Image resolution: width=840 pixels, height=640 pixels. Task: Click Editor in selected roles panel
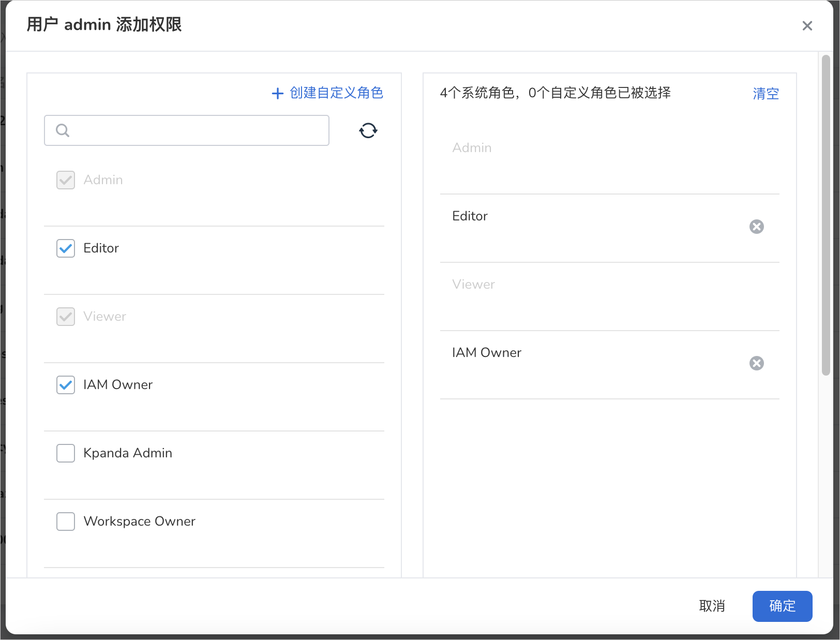coord(470,216)
